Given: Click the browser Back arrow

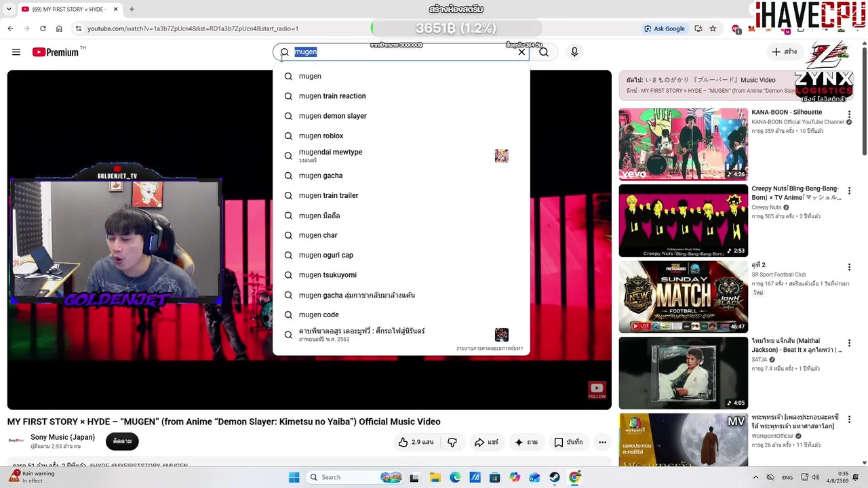Looking at the screenshot, I should pyautogui.click(x=10, y=28).
